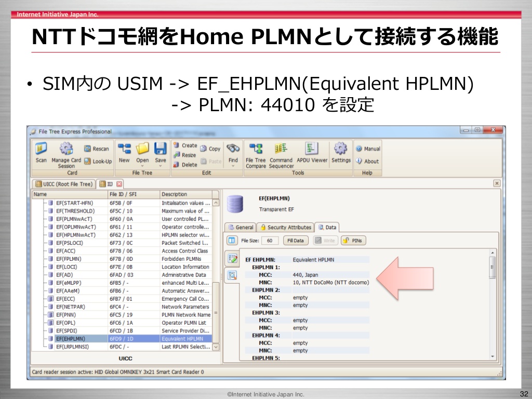Click the Paste tool
Viewport: 532px width, 399px height.
coord(211,161)
